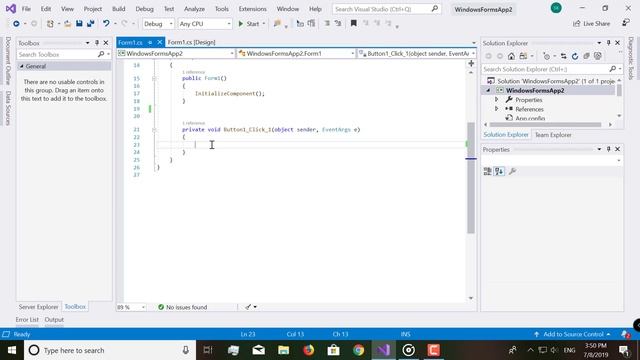
Task: Click the Pending Changes Filter icon
Action: (547, 56)
